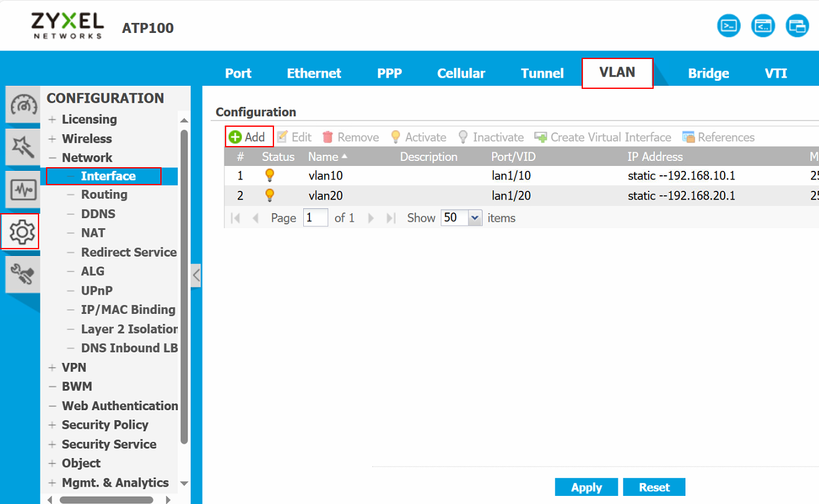Screen dimensions: 819x504
Task: Select the Configuration gear icon
Action: [x=21, y=231]
